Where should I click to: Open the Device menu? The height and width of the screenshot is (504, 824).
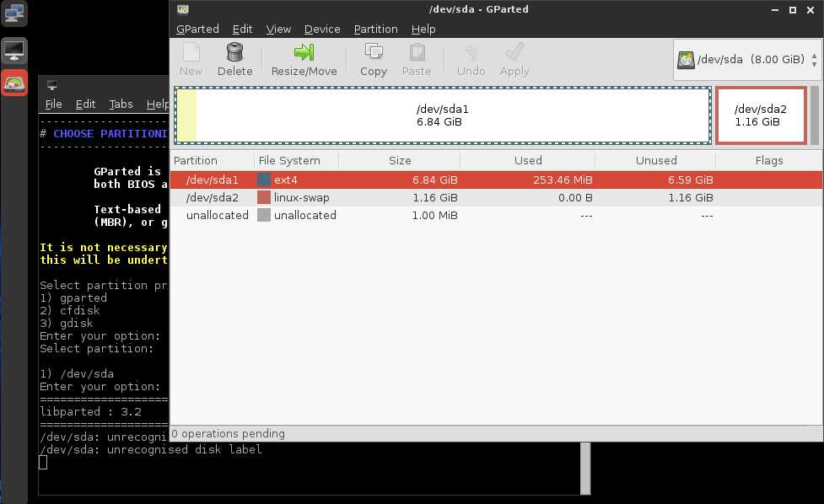coord(322,29)
